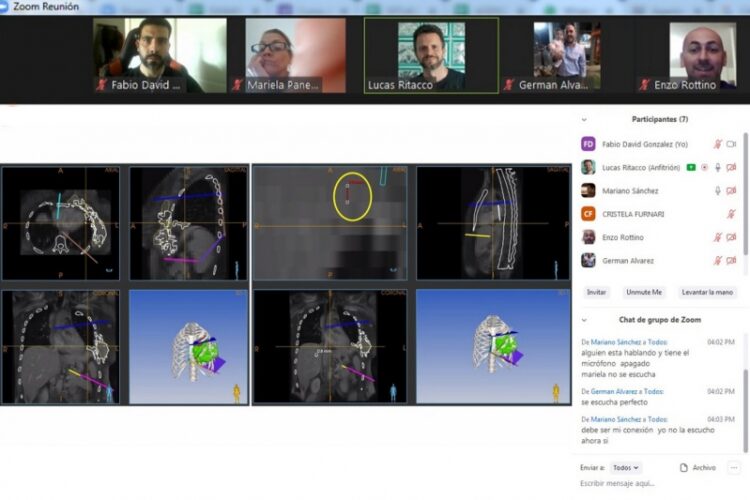Image resolution: width=750 pixels, height=500 pixels.
Task: Click Fabio David Gonzalez's camera icon
Action: click(x=731, y=144)
